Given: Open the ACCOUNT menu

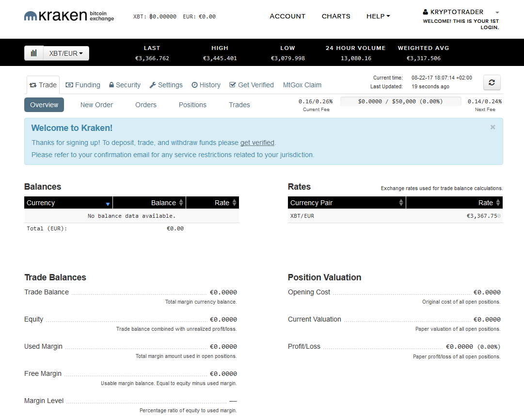Looking at the screenshot, I should pos(287,16).
